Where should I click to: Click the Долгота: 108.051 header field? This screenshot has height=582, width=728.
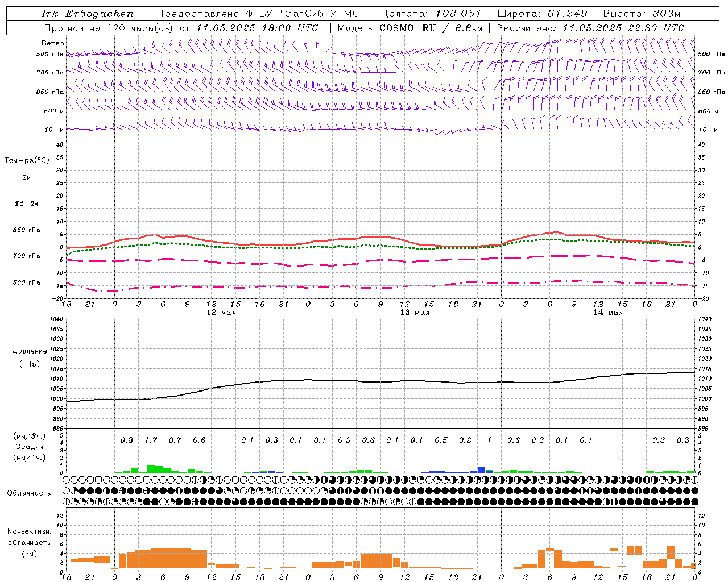coord(431,14)
